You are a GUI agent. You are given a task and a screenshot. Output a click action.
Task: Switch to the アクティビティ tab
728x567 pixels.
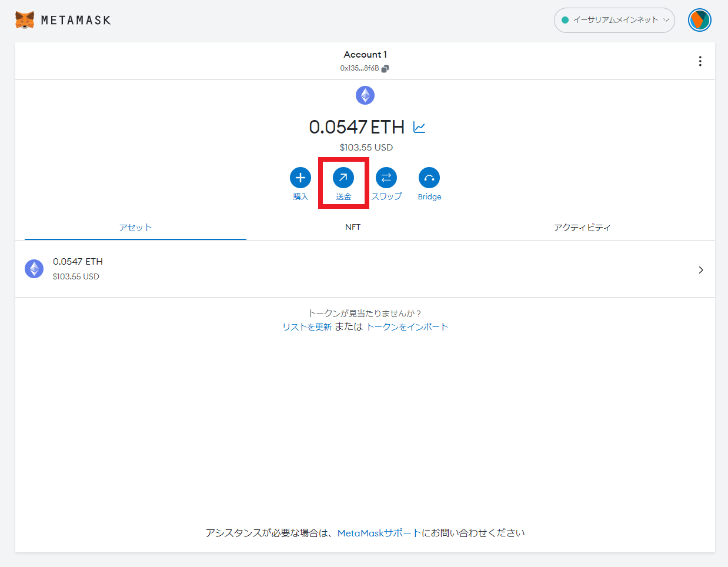coord(582,228)
